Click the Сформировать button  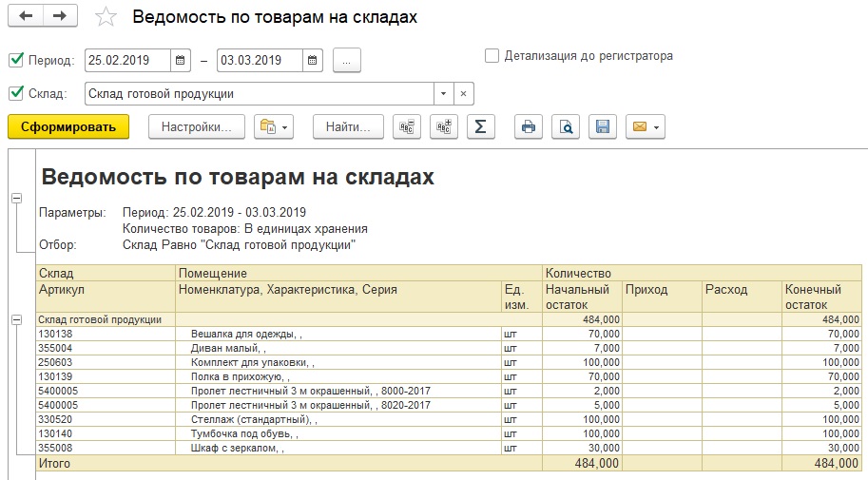tap(68, 126)
